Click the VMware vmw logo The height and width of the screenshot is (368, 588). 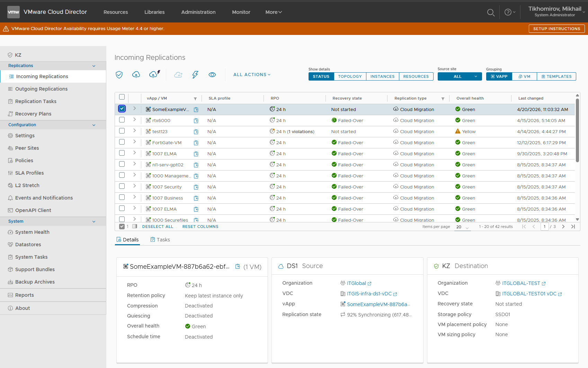pyautogui.click(x=14, y=12)
